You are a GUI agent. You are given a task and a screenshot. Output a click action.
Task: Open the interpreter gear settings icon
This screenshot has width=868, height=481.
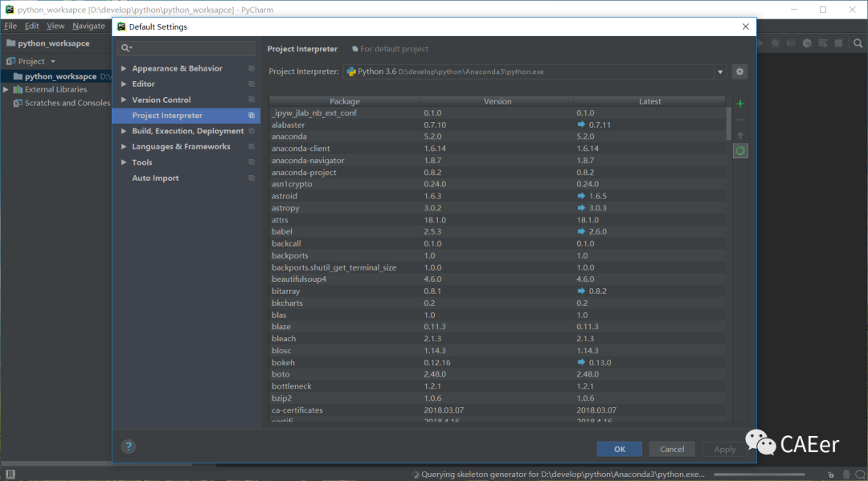[x=739, y=71]
